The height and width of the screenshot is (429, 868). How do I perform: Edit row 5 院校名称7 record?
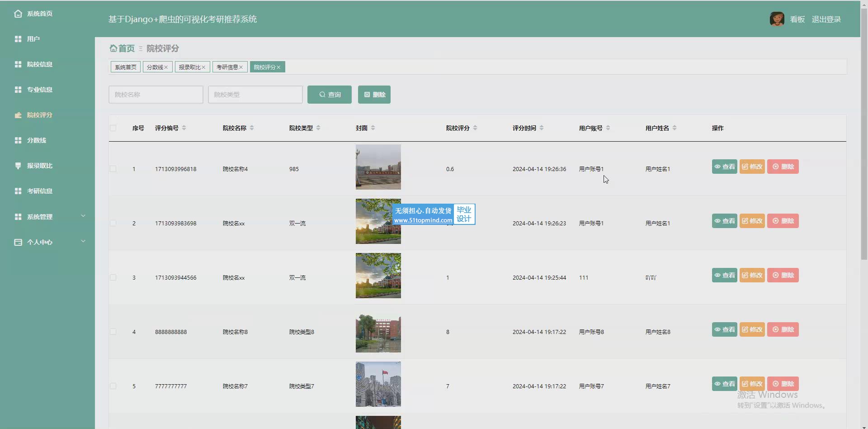tap(752, 384)
